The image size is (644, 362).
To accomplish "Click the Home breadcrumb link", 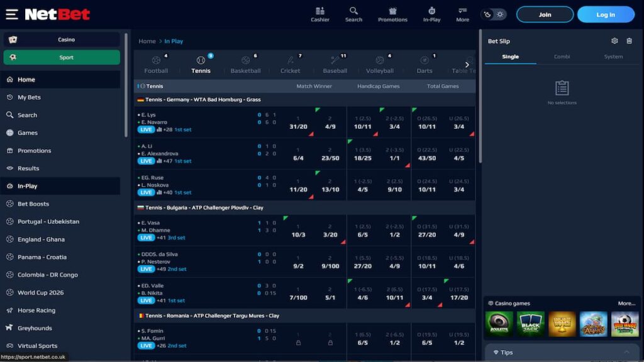I will (147, 41).
